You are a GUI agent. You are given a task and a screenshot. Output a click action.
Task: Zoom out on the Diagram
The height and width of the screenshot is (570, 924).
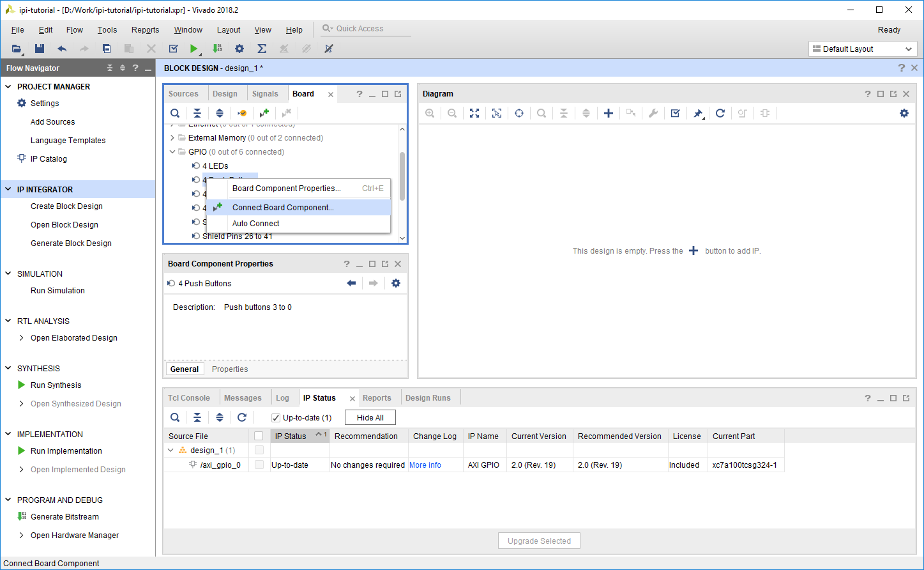pos(452,113)
